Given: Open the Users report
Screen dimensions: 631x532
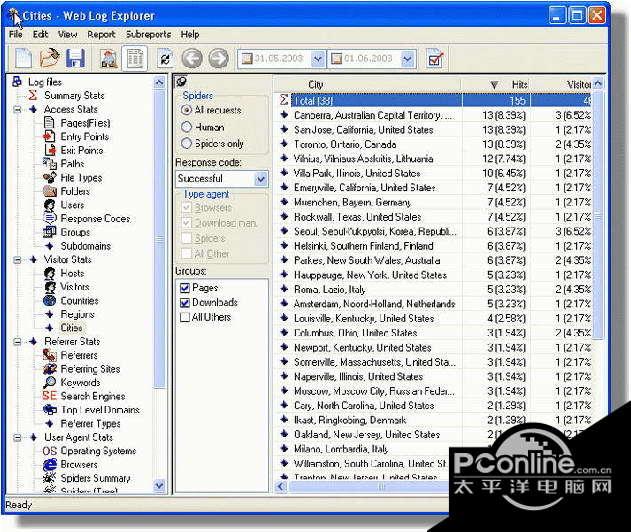Looking at the screenshot, I should [72, 205].
